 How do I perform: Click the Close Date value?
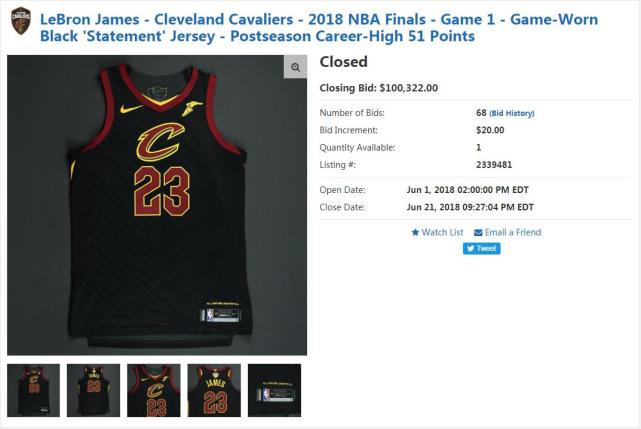(x=470, y=207)
